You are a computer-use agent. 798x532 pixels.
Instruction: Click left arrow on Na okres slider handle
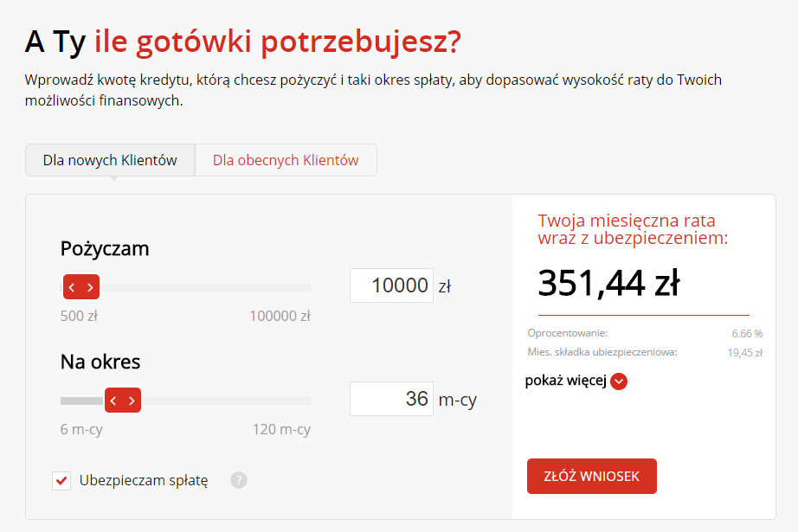point(113,401)
